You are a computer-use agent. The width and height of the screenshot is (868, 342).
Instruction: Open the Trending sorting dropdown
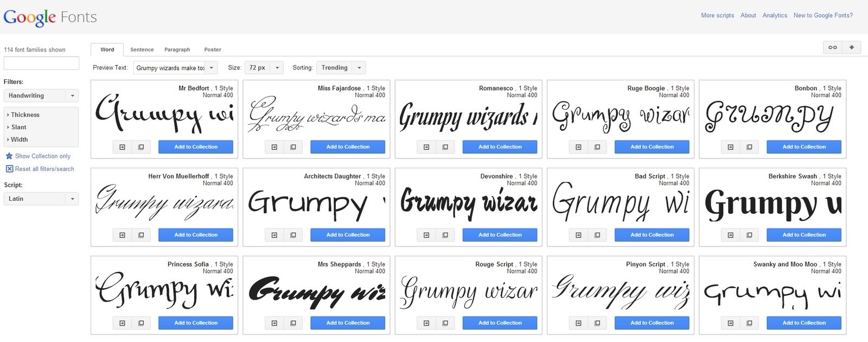[x=341, y=68]
